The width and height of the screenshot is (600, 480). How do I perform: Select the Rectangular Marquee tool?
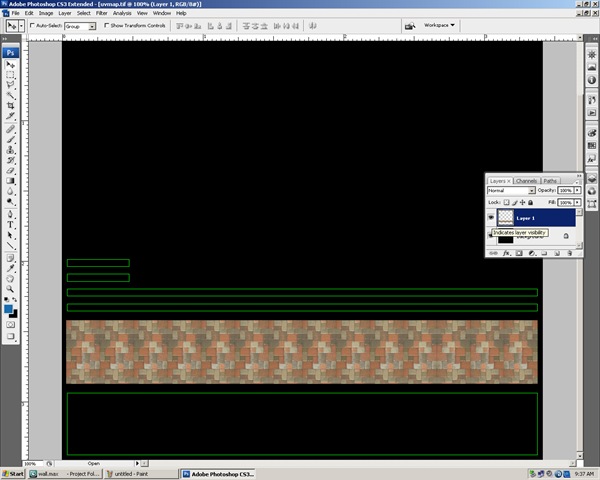[x=10, y=75]
